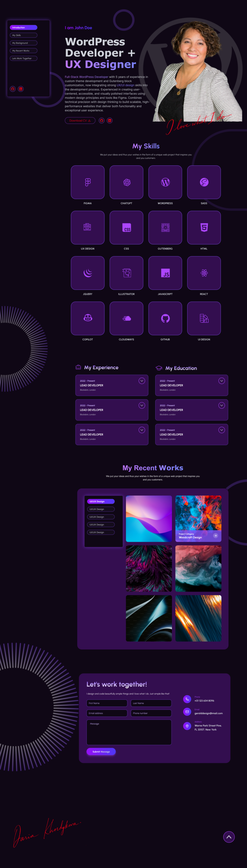Viewport: 247px width, 868px height.
Task: Open Lets Work Together in sidebar menu
Action: (x=23, y=59)
